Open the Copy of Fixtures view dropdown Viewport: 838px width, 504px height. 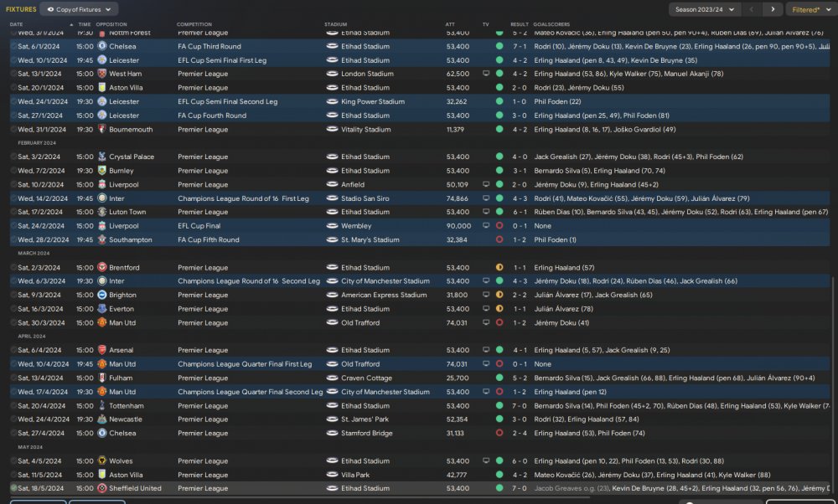[82, 9]
